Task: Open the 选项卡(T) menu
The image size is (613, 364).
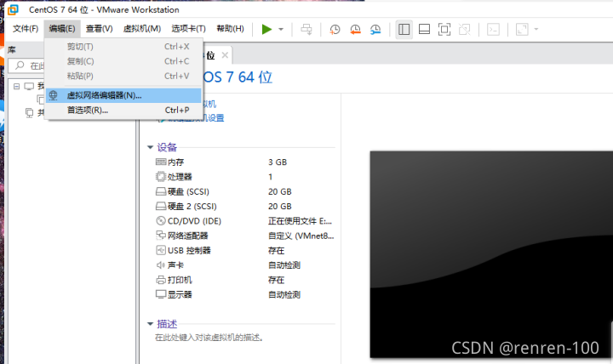Action: click(188, 29)
